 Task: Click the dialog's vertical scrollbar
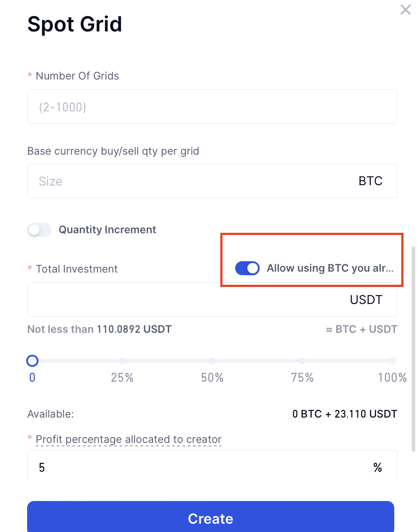click(413, 349)
